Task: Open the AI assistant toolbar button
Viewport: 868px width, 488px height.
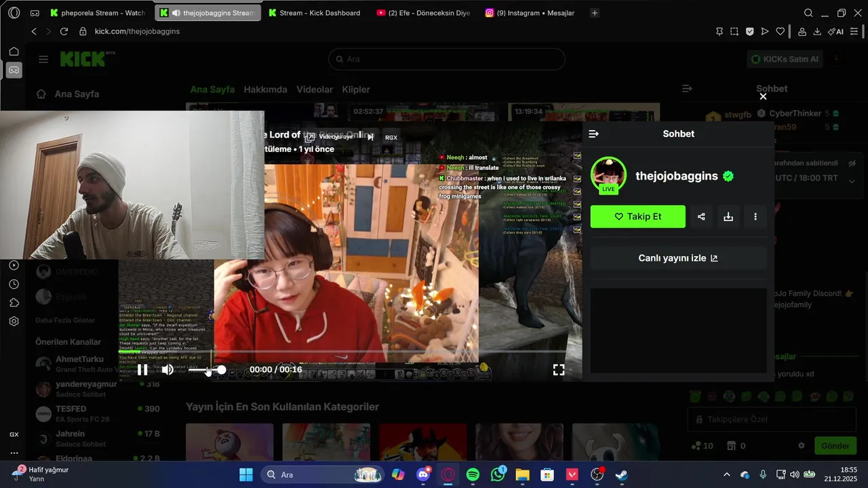Action: (835, 31)
